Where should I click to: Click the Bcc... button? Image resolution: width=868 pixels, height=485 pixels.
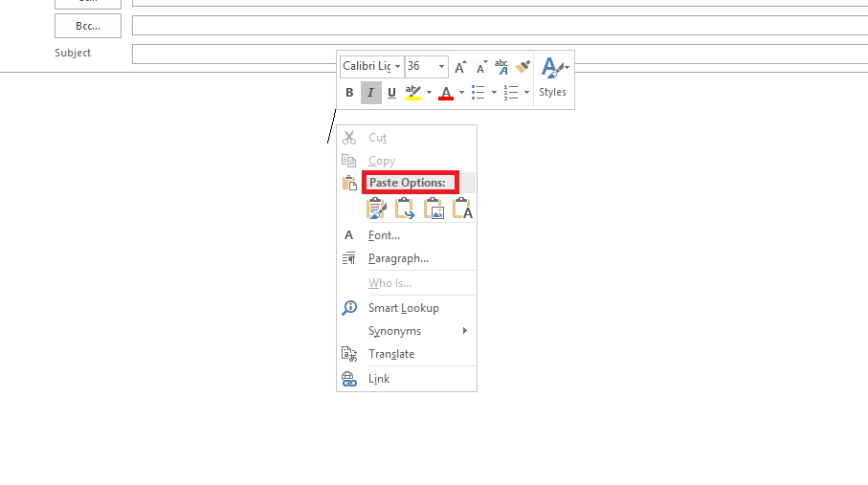click(x=88, y=26)
